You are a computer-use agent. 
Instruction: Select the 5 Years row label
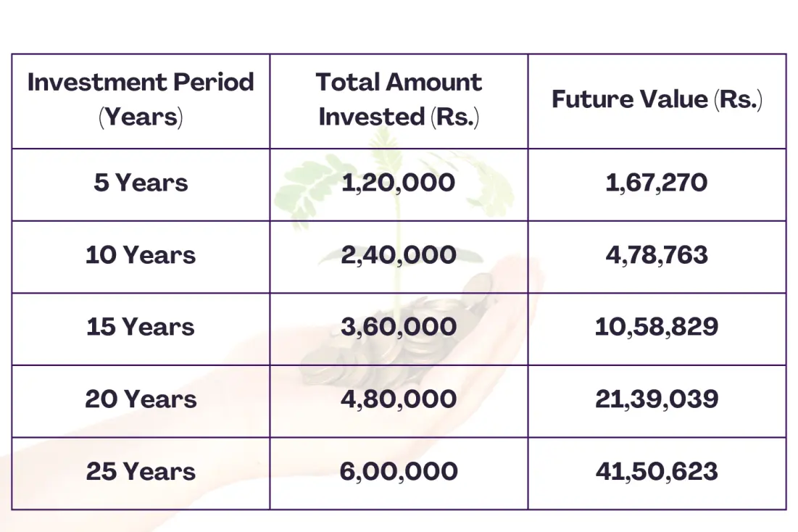coord(141,183)
